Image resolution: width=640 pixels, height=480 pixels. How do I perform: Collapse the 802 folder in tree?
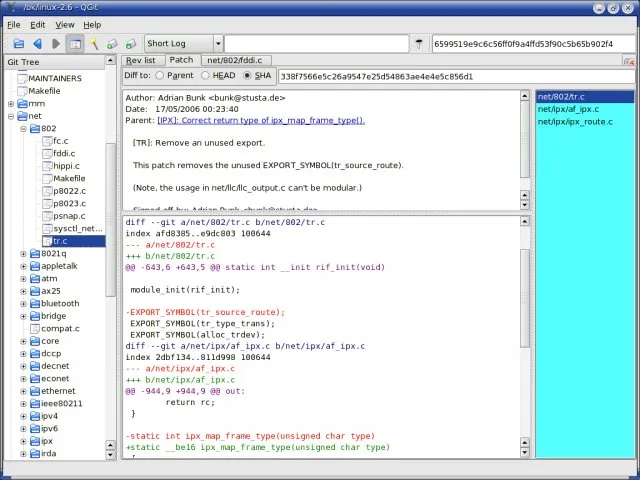(24, 129)
